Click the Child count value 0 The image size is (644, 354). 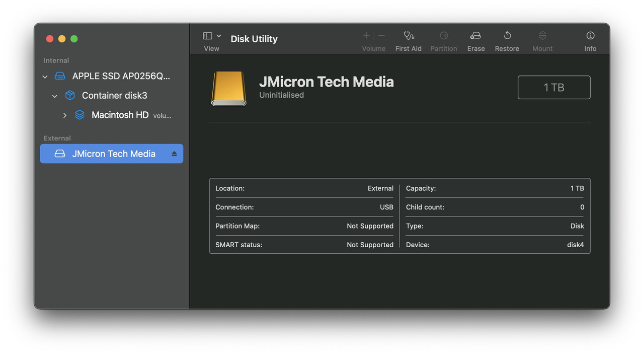(x=582, y=207)
